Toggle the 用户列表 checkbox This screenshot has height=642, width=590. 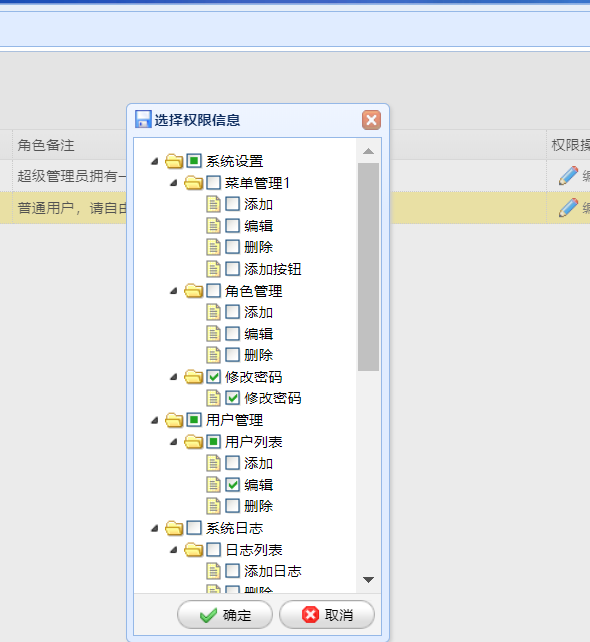[x=213, y=441]
